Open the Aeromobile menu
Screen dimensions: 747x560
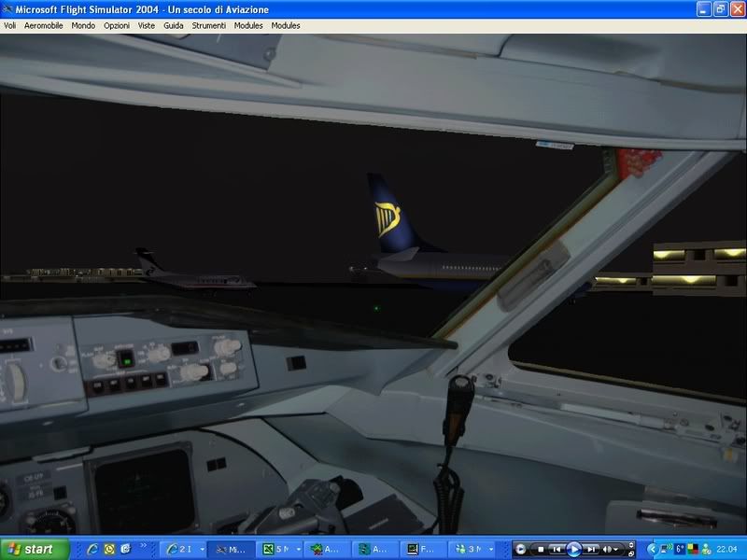(43, 26)
